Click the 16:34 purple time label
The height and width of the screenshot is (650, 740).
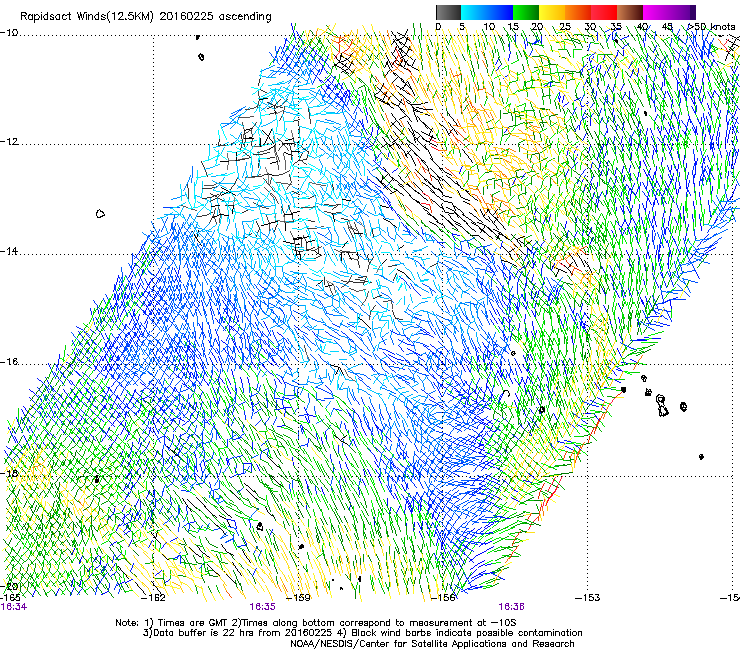[14, 607]
